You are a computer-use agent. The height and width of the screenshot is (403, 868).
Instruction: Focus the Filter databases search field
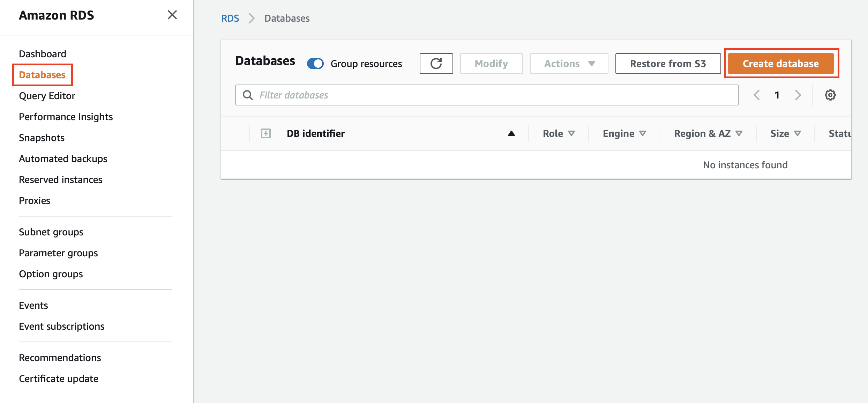(x=487, y=95)
